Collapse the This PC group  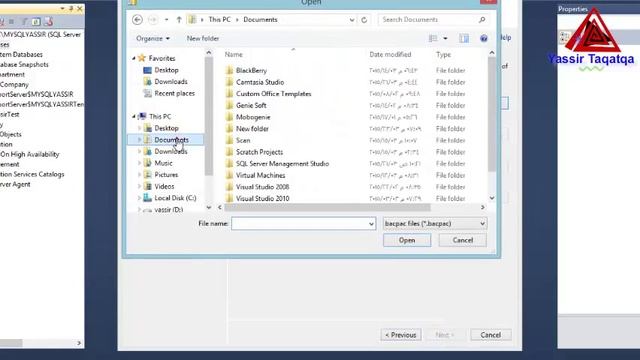(134, 116)
